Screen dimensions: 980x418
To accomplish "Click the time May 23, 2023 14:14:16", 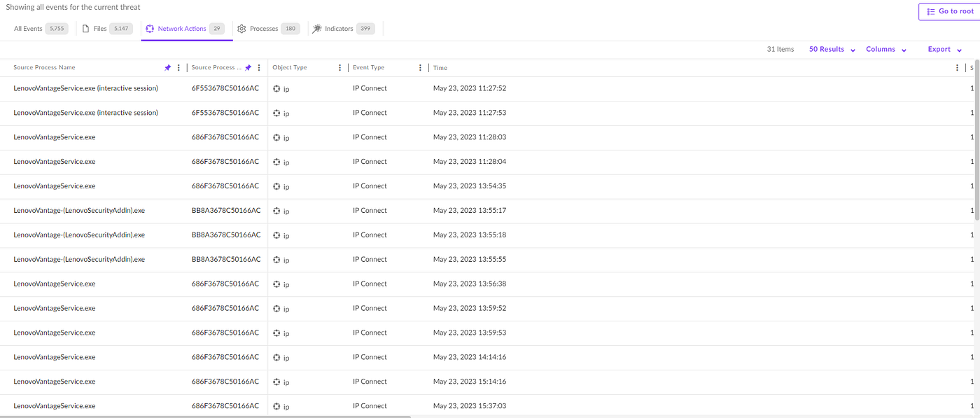I will 470,357.
